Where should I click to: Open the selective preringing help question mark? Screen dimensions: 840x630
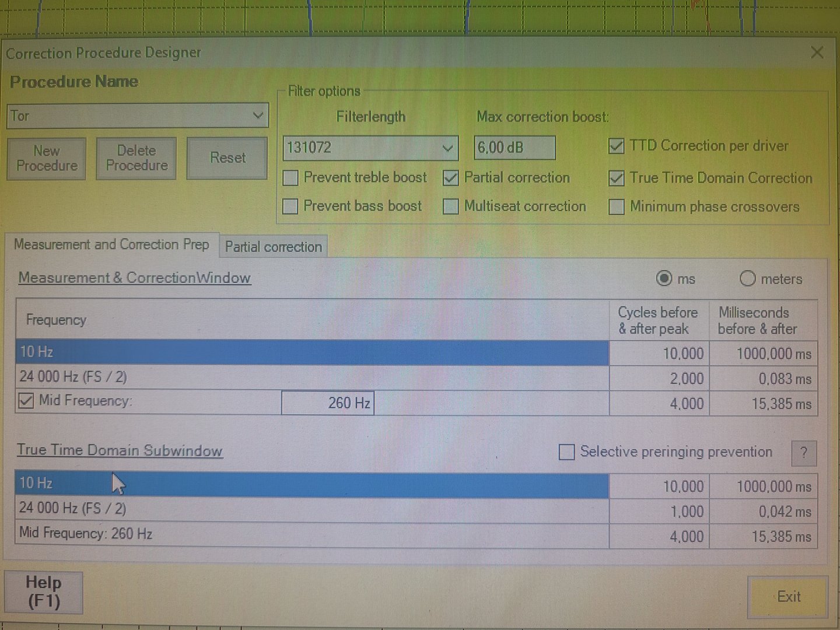[804, 453]
